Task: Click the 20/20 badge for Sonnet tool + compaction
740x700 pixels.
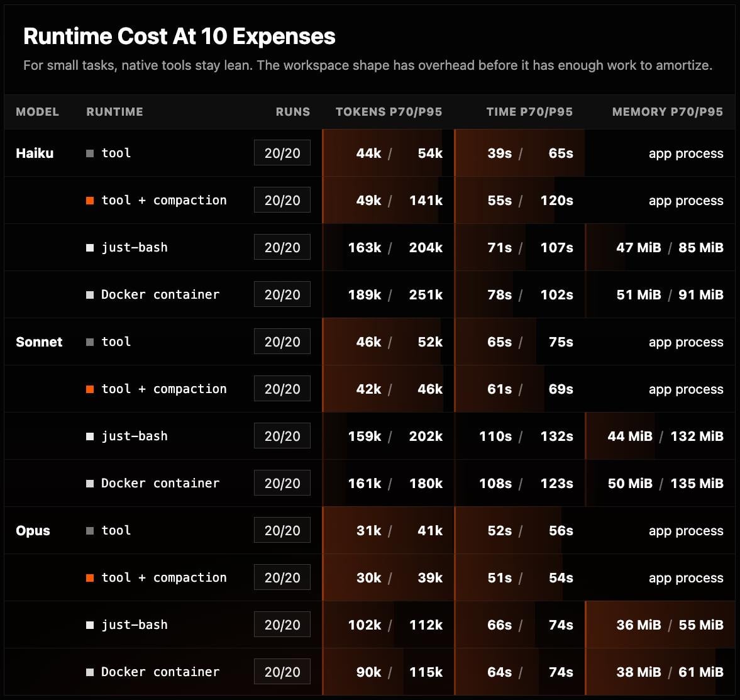Action: (x=282, y=389)
